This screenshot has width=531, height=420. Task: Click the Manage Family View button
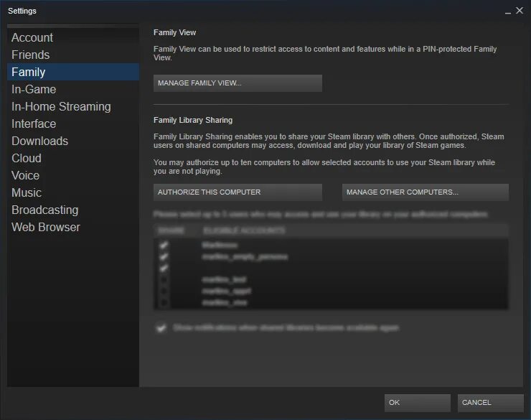tap(238, 83)
